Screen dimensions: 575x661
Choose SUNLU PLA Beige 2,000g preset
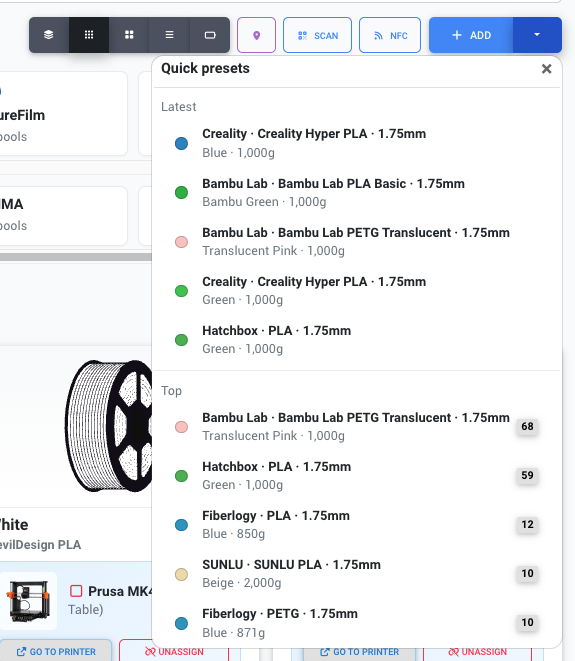coord(357,574)
